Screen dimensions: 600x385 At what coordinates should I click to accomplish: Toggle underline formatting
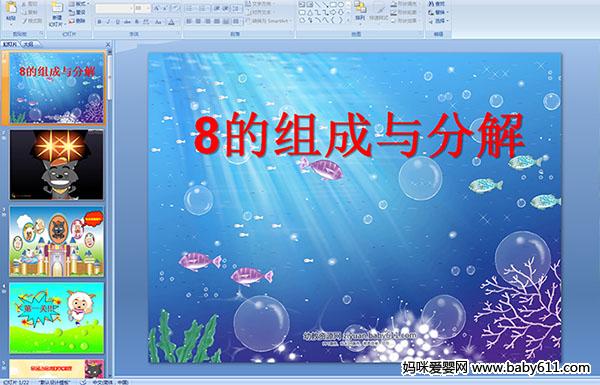(x=117, y=22)
